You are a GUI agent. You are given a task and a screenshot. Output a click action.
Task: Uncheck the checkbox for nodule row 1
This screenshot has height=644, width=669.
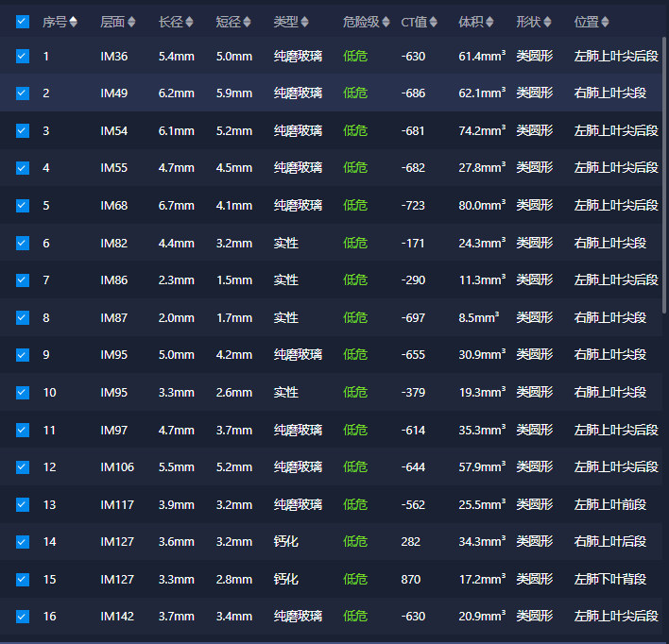(x=23, y=56)
